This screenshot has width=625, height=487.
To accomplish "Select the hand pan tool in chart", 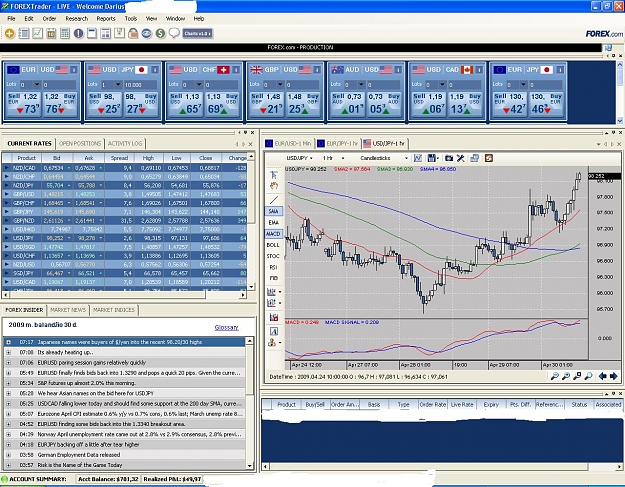I will tap(273, 186).
